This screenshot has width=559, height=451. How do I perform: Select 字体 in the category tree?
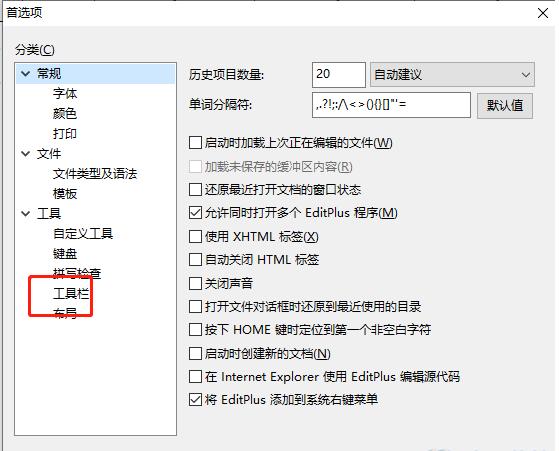coord(65,93)
